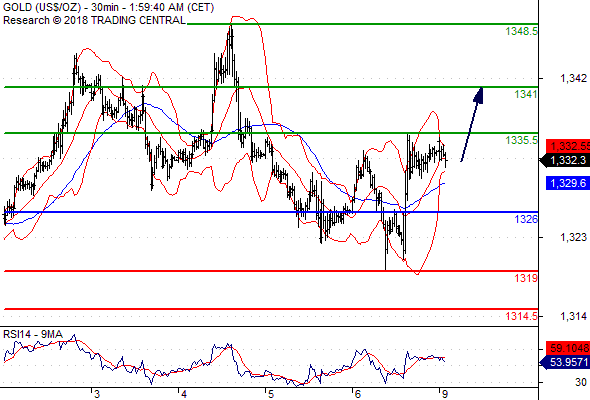Click the 1,323 price axis label

pyautogui.click(x=573, y=237)
